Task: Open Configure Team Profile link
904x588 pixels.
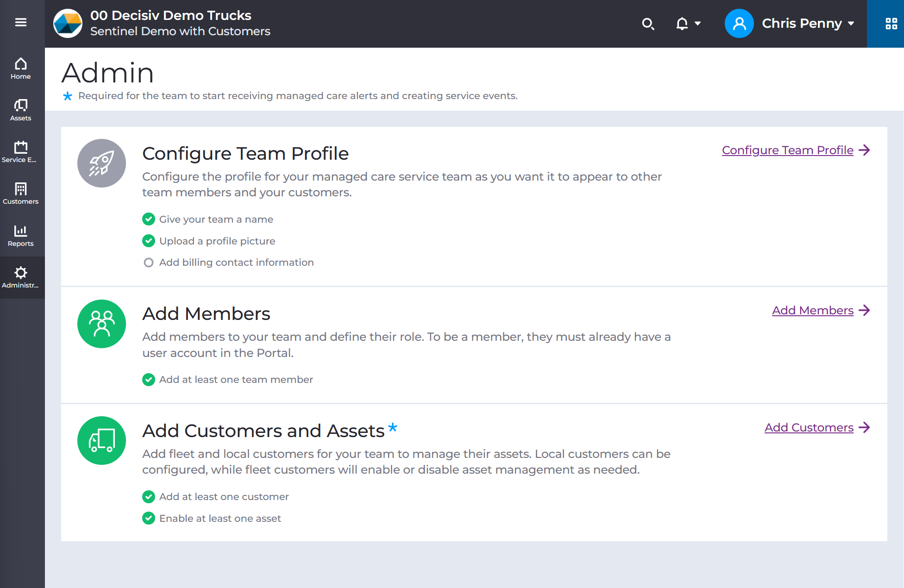Action: pos(787,150)
